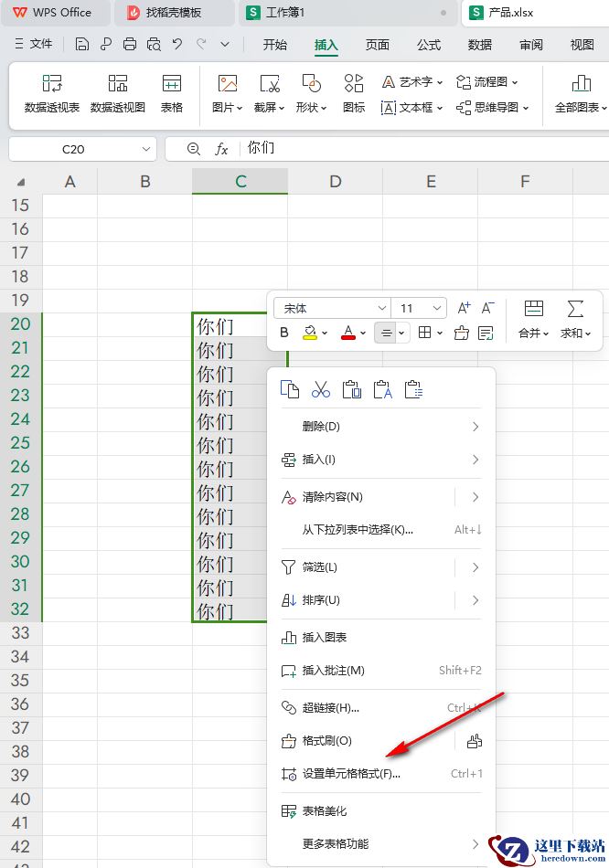The image size is (609, 868).
Task: Insert a PivotTable (数据透视表)
Action: coord(52,94)
